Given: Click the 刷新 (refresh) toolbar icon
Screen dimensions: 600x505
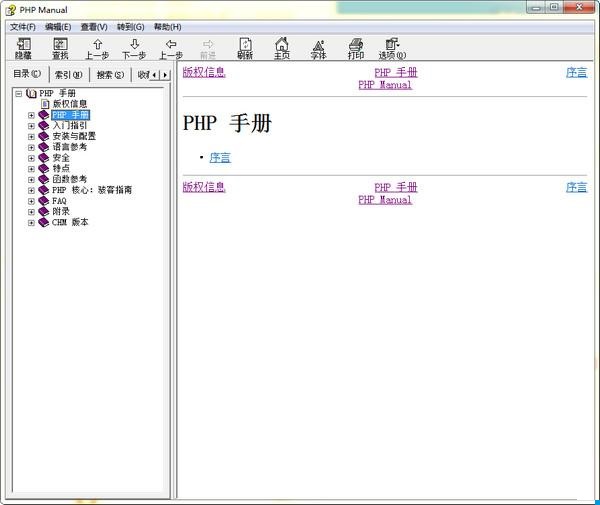Looking at the screenshot, I should (x=245, y=49).
